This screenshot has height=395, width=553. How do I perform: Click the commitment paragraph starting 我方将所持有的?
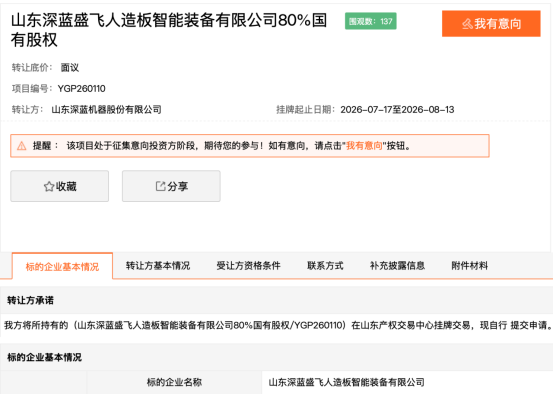click(278, 325)
